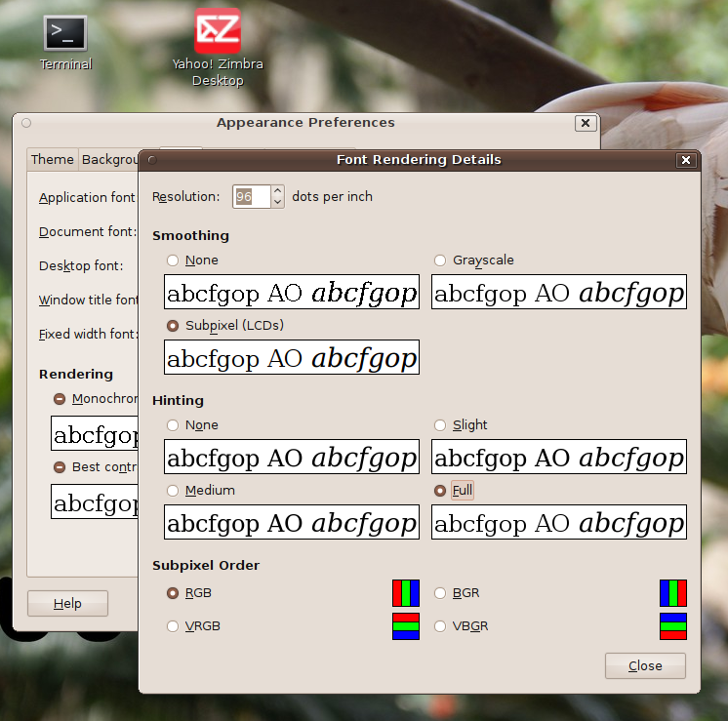728x721 pixels.
Task: Click the Smoothing section heading
Action: [x=191, y=236]
